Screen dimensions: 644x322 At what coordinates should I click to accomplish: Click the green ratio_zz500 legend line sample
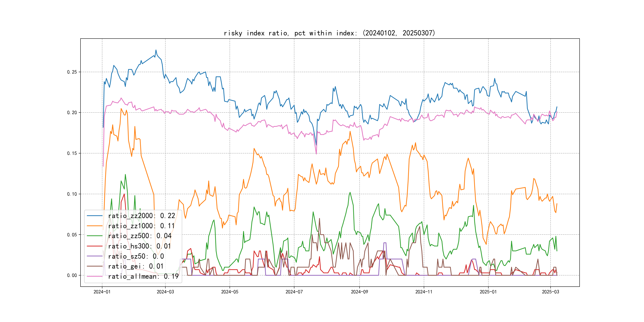(94, 236)
